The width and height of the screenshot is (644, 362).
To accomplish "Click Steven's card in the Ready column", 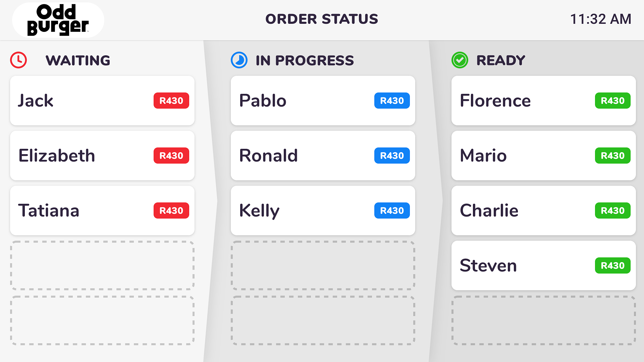I will pos(543,265).
